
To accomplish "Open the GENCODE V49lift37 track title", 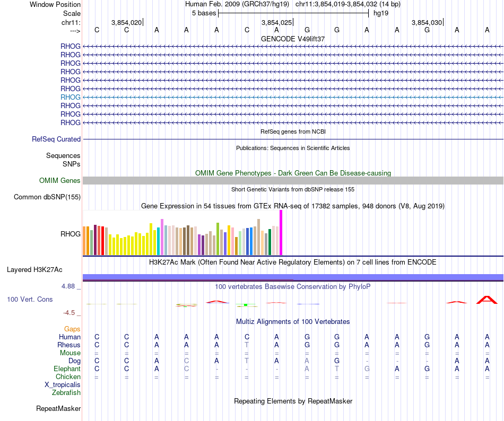I will (293, 39).
